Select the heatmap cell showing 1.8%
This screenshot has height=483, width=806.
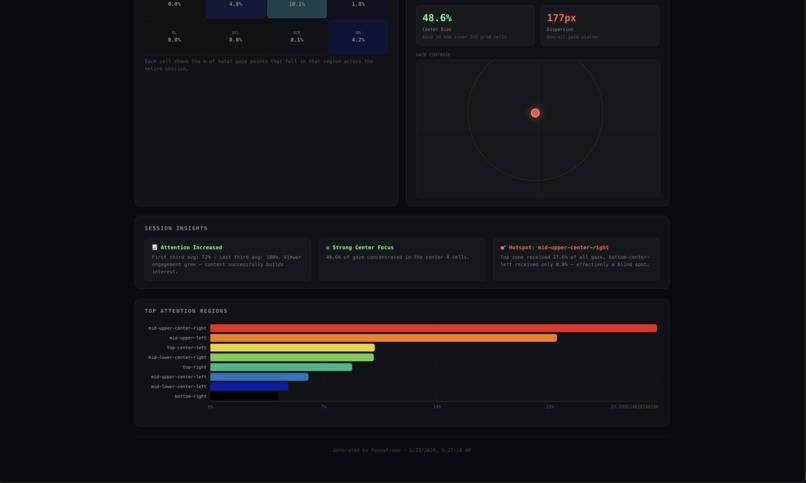(358, 8)
